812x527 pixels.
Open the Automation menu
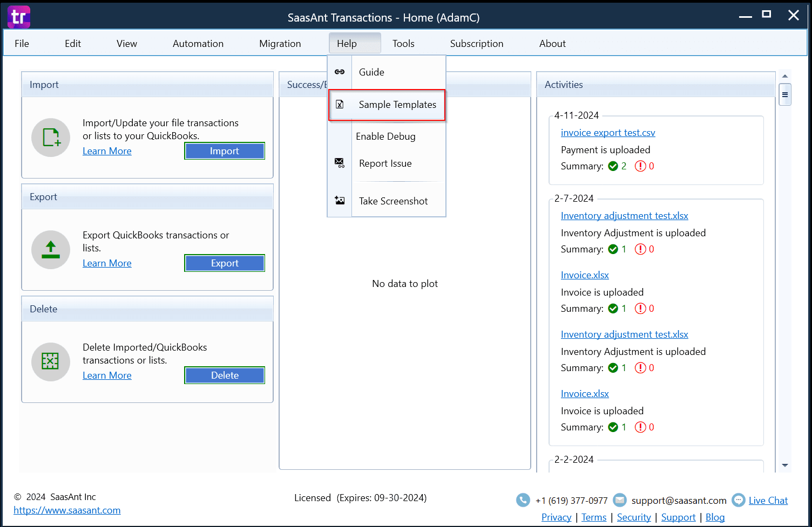[198, 44]
